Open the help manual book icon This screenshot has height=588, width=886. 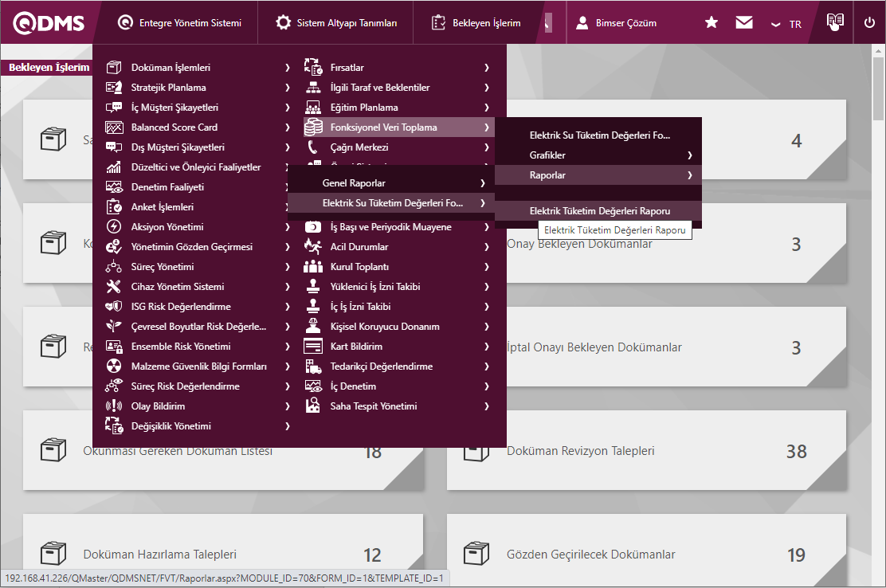(x=834, y=22)
